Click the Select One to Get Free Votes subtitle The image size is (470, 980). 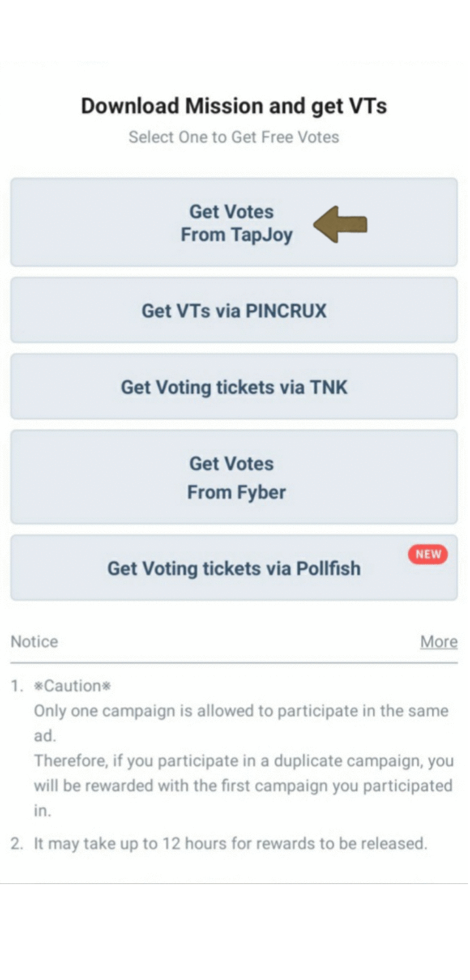pyautogui.click(x=234, y=137)
